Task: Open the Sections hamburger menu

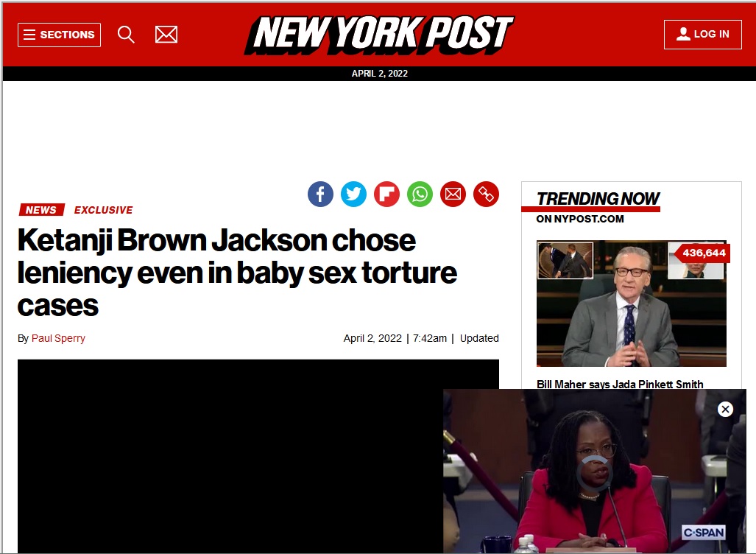Action: click(59, 35)
